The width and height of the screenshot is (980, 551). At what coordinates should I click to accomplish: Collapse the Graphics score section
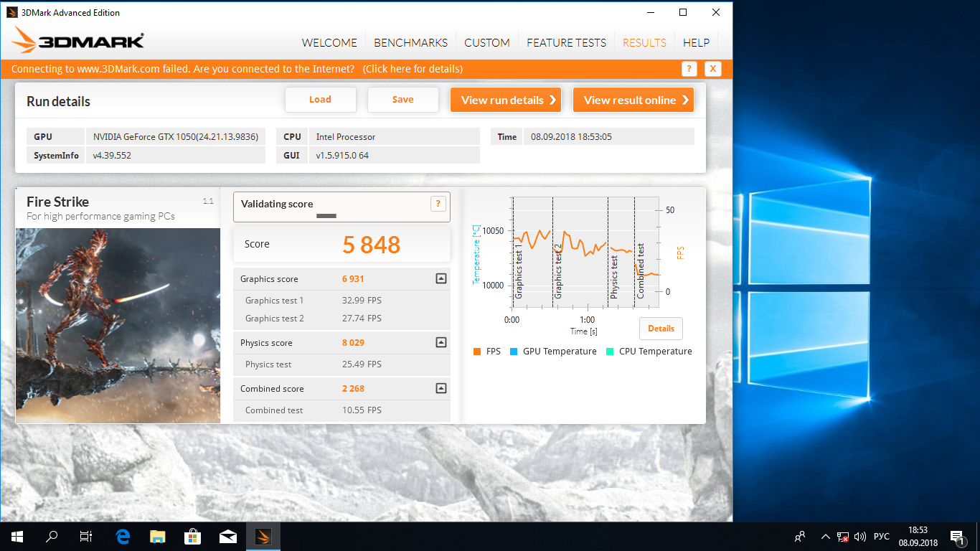(441, 278)
